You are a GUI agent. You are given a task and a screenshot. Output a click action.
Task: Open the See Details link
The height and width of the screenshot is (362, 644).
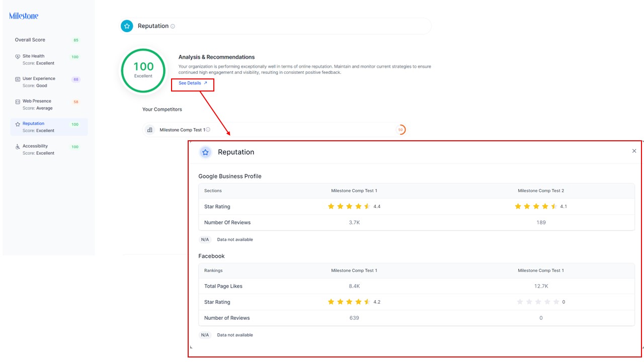pyautogui.click(x=193, y=83)
